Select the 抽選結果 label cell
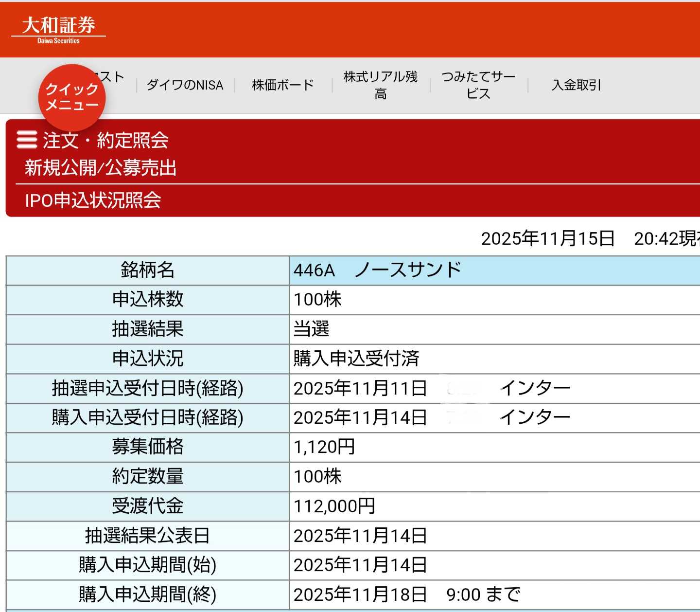Viewport: 700px width, 612px height. coord(148,329)
